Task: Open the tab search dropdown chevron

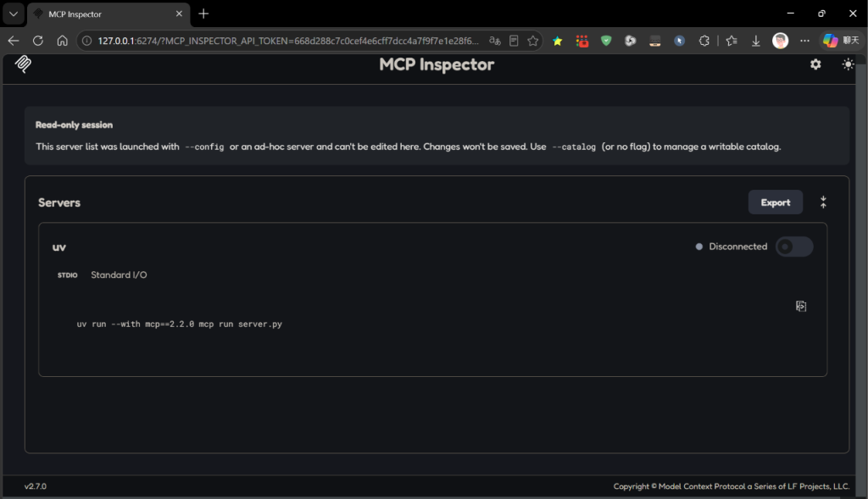Action: (x=14, y=14)
